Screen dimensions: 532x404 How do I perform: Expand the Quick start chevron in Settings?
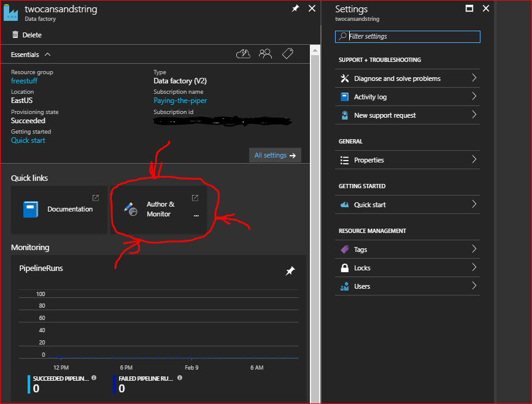(474, 204)
